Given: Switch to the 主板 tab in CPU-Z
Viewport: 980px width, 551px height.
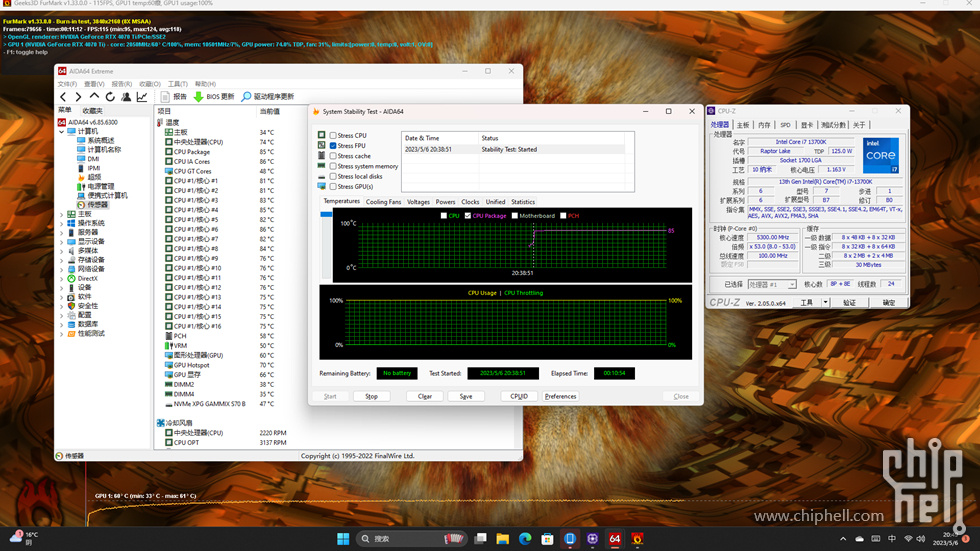Looking at the screenshot, I should 742,125.
